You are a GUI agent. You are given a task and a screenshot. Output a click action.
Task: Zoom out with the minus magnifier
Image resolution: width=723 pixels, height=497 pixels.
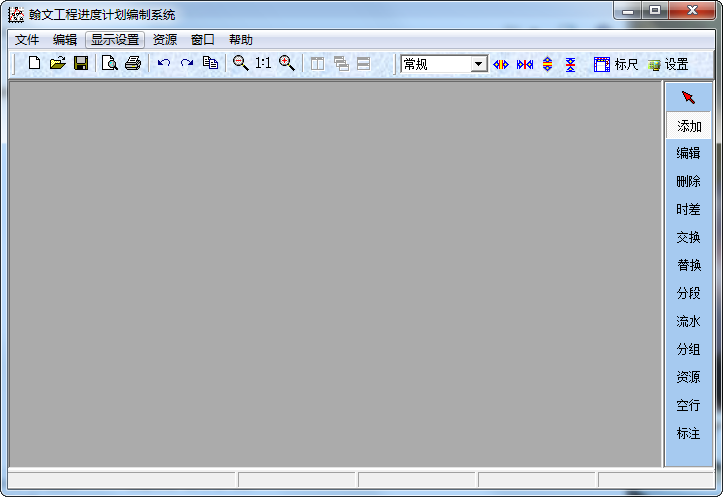240,63
